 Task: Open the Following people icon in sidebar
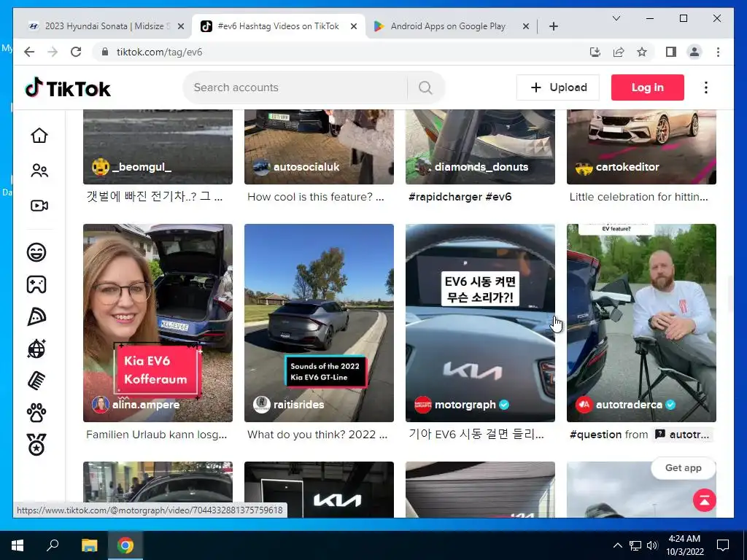39,171
